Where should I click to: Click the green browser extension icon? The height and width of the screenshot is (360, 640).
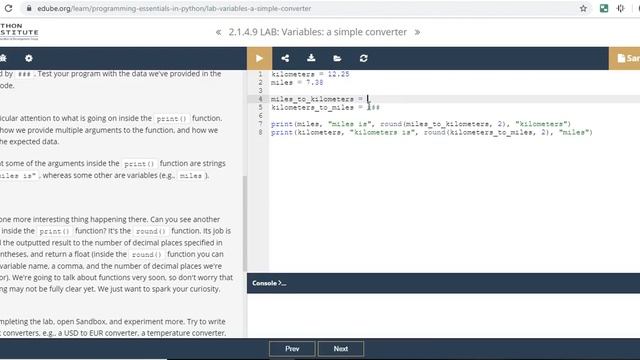604,8
